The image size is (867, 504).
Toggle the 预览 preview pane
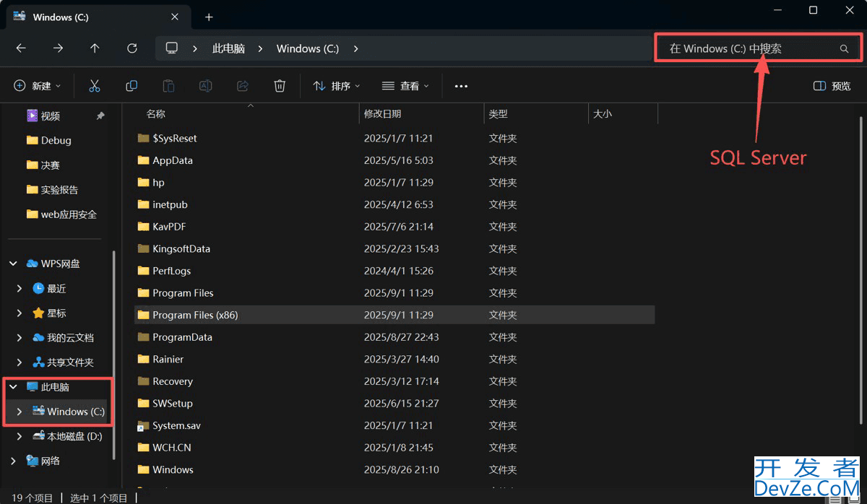(x=831, y=85)
